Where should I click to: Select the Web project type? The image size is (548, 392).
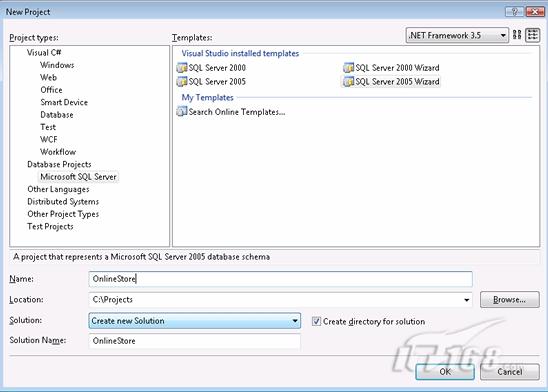point(48,77)
